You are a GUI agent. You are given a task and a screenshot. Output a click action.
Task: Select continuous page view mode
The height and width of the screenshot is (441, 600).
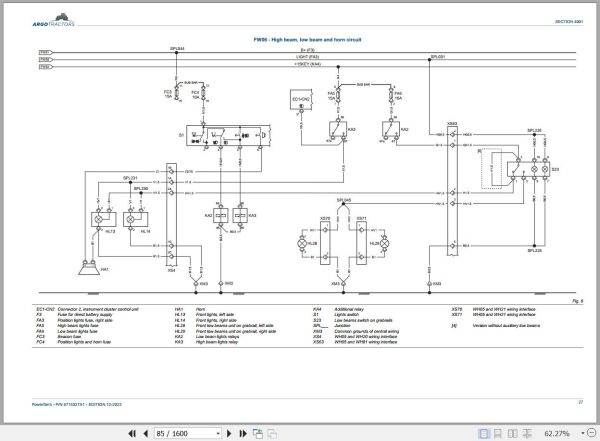[497, 433]
